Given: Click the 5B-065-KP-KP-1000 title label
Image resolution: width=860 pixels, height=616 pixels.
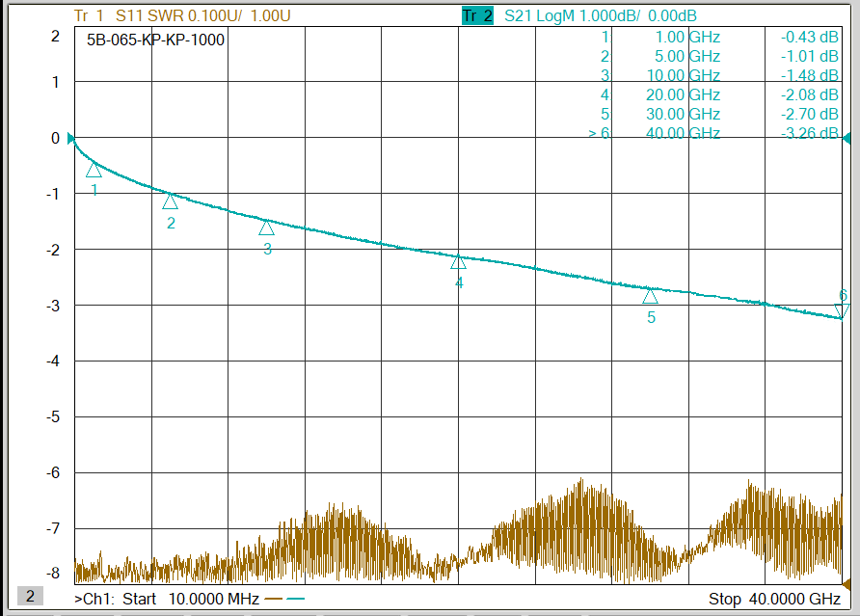Looking at the screenshot, I should click(x=155, y=40).
